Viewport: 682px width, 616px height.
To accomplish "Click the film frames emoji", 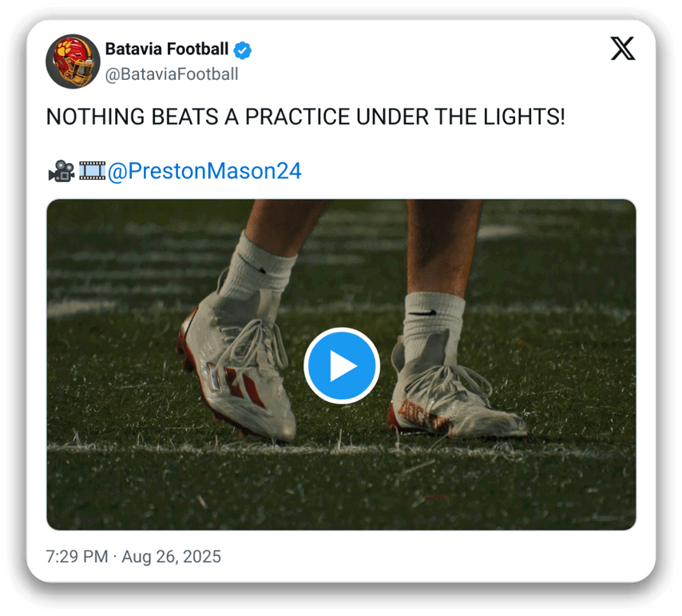I will [x=93, y=171].
